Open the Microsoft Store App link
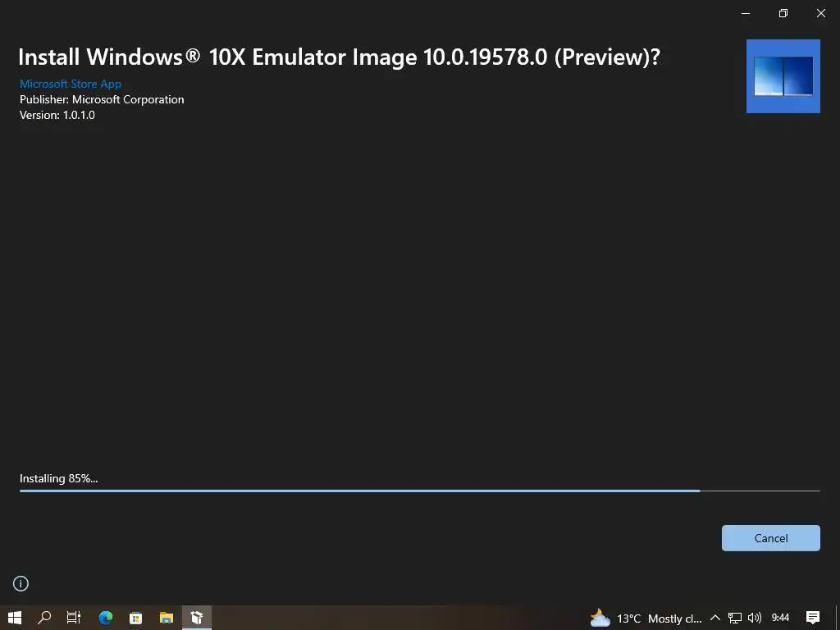 coord(71,84)
